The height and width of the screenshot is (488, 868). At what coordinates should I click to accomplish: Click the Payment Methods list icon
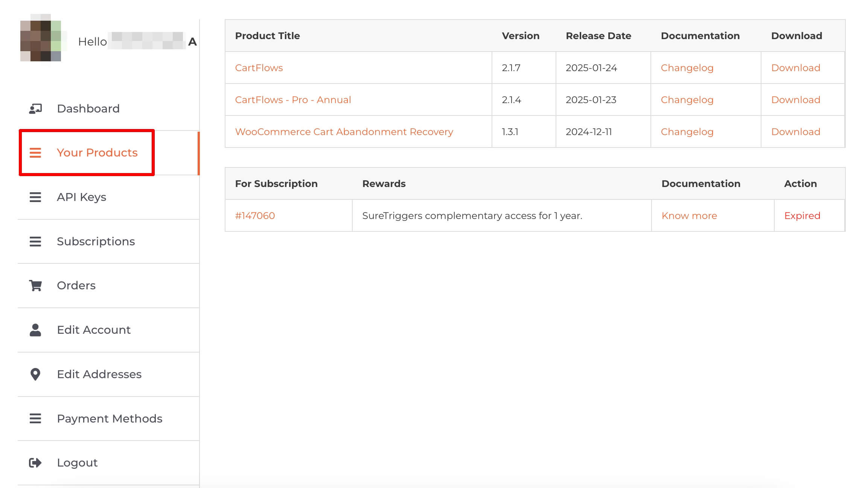click(35, 418)
